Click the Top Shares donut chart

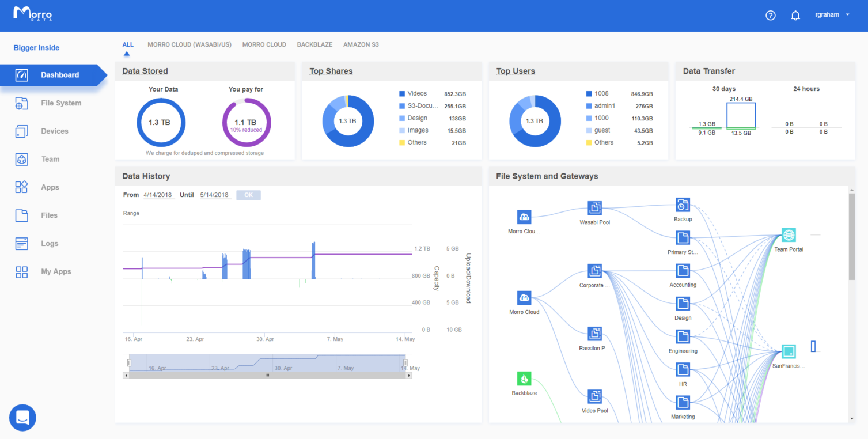pos(348,121)
